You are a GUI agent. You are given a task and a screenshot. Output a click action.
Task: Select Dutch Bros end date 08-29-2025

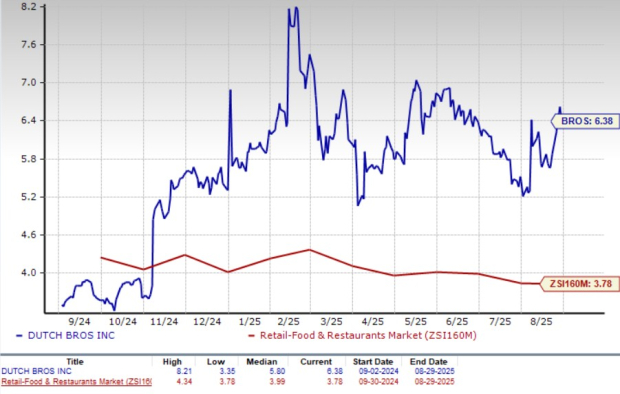[x=435, y=371]
